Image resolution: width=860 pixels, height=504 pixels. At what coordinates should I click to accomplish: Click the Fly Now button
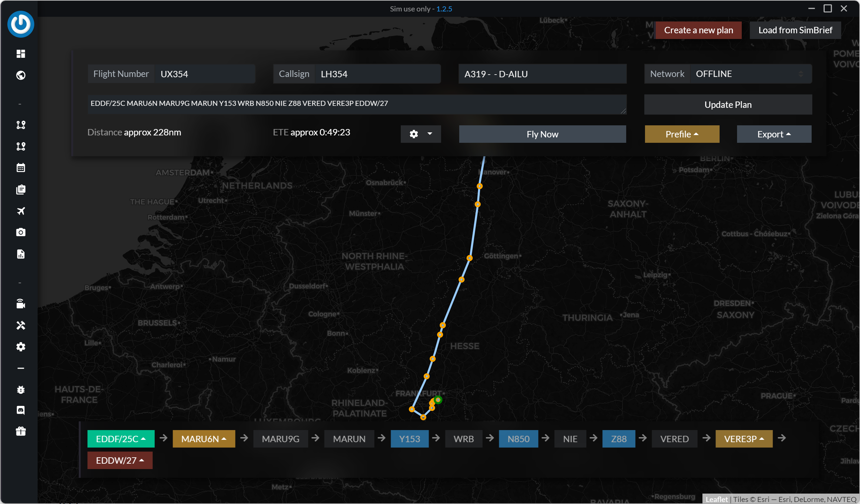tap(542, 134)
